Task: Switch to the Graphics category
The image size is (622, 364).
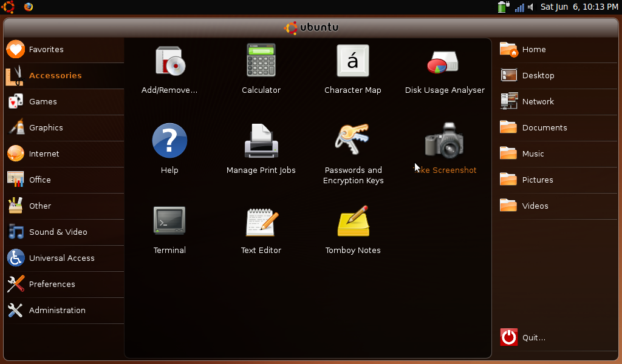Action: coord(64,128)
